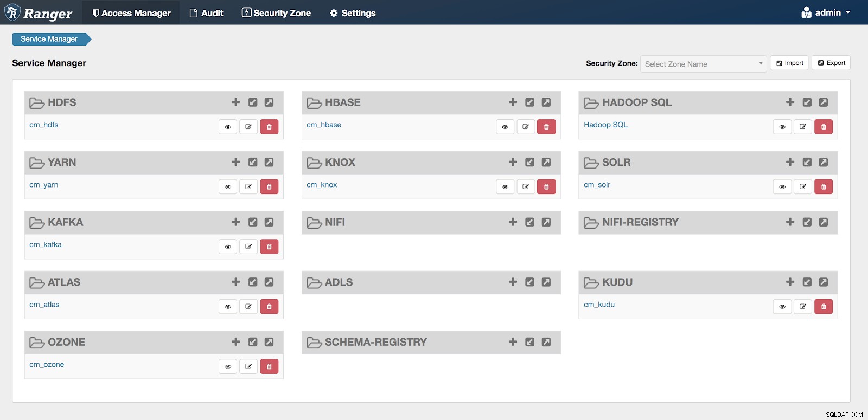View cm_kafka service details via eye icon
This screenshot has width=868, height=420.
(x=228, y=247)
